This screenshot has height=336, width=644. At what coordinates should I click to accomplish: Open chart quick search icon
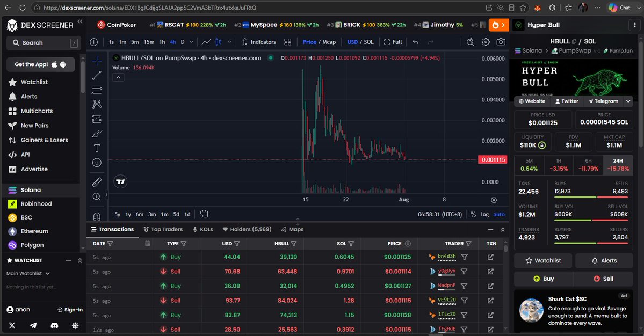pos(471,42)
